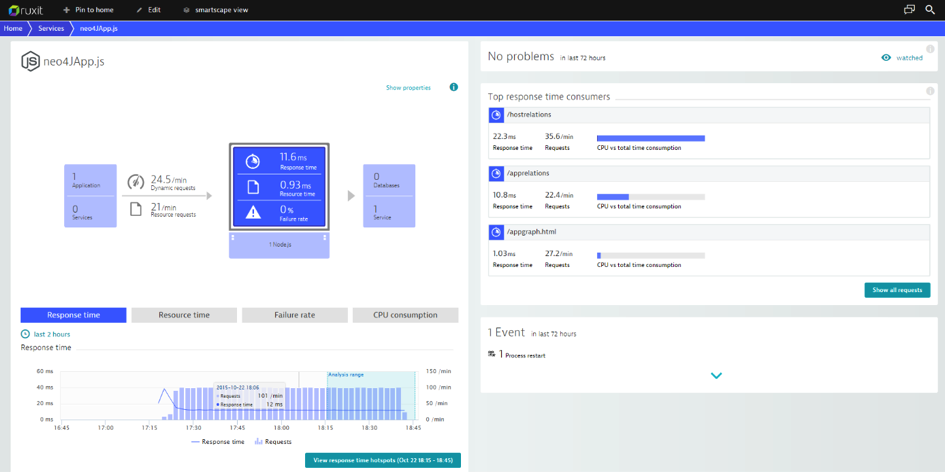
Task: Click the Node.js hexagon logo
Action: pyautogui.click(x=30, y=61)
